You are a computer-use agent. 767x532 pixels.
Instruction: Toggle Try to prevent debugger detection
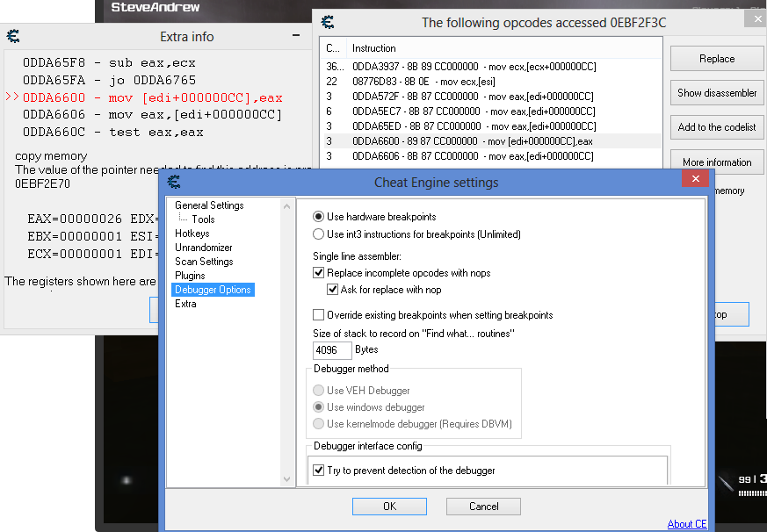(x=319, y=471)
